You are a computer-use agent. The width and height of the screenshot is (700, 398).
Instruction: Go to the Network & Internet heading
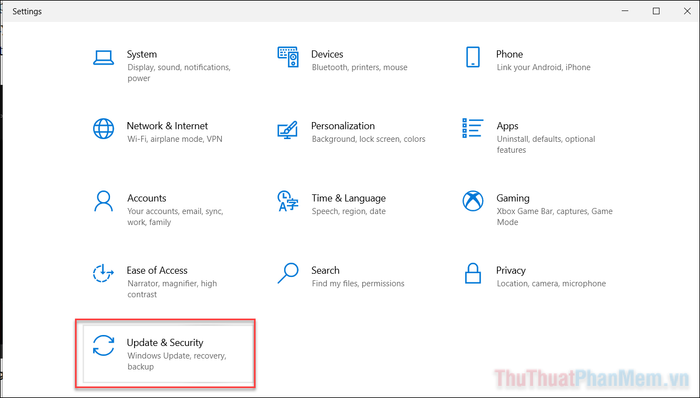[167, 126]
